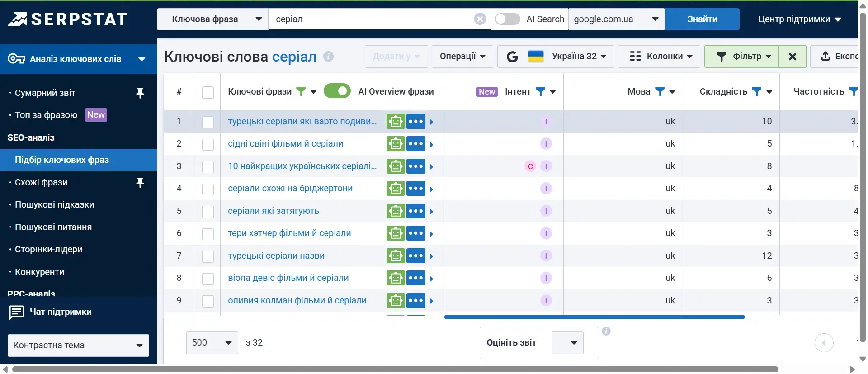This screenshot has height=374, width=868.
Task: Open keyword link турецькі серіали назви
Action: (276, 256)
